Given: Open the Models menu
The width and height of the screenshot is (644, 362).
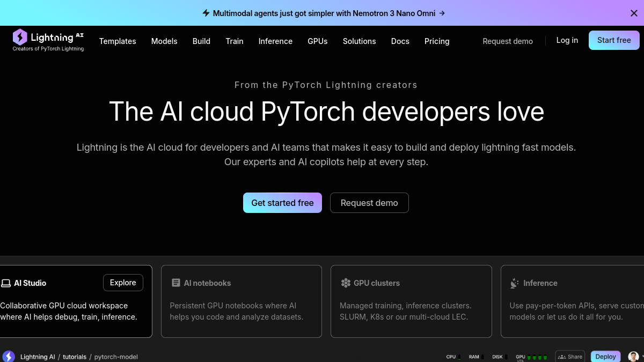Looking at the screenshot, I should click(x=164, y=41).
